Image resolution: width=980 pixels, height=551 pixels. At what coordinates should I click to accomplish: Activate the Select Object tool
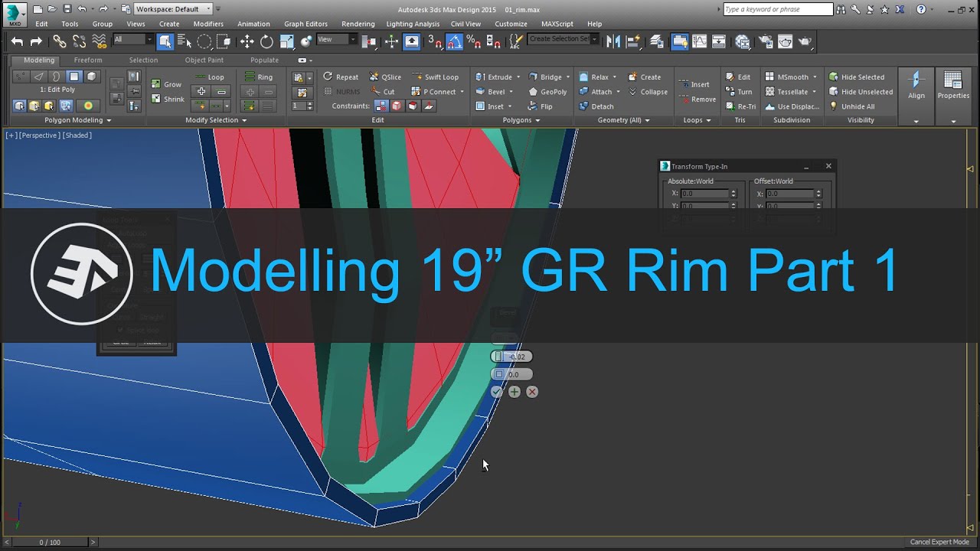165,41
